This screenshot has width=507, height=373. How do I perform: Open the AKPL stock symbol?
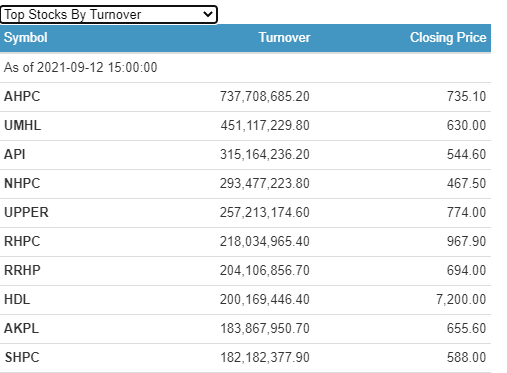coord(21,328)
